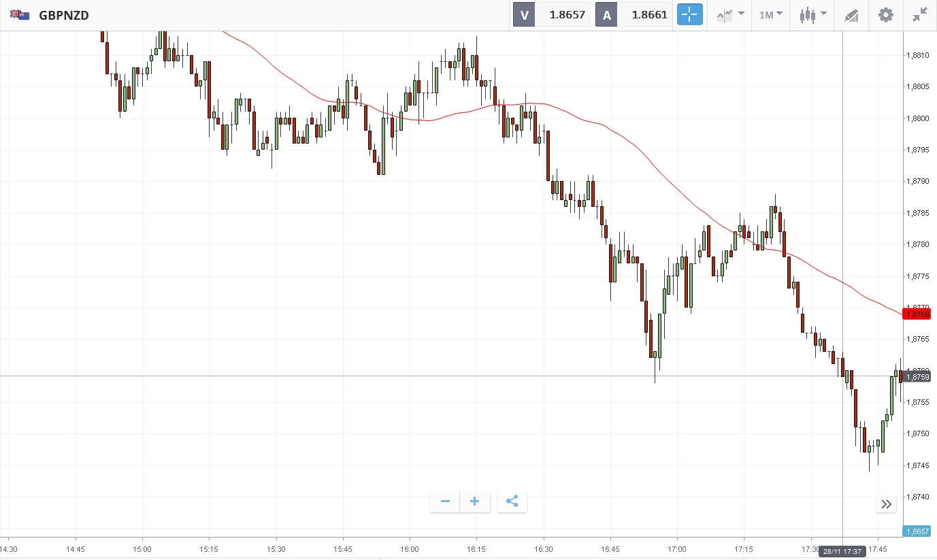The height and width of the screenshot is (560, 937).
Task: Open chart settings gear icon
Action: tap(885, 14)
